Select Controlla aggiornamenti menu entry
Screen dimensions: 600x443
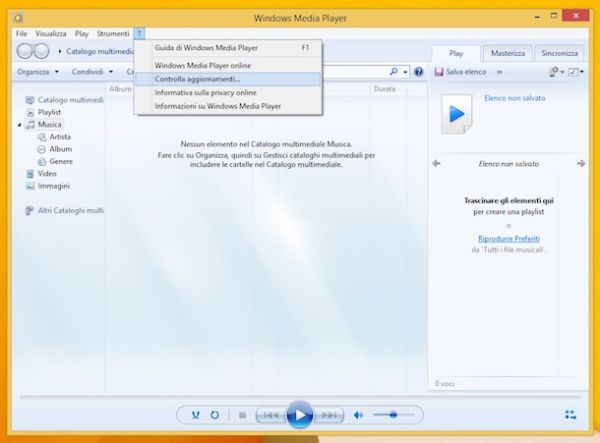click(x=198, y=78)
